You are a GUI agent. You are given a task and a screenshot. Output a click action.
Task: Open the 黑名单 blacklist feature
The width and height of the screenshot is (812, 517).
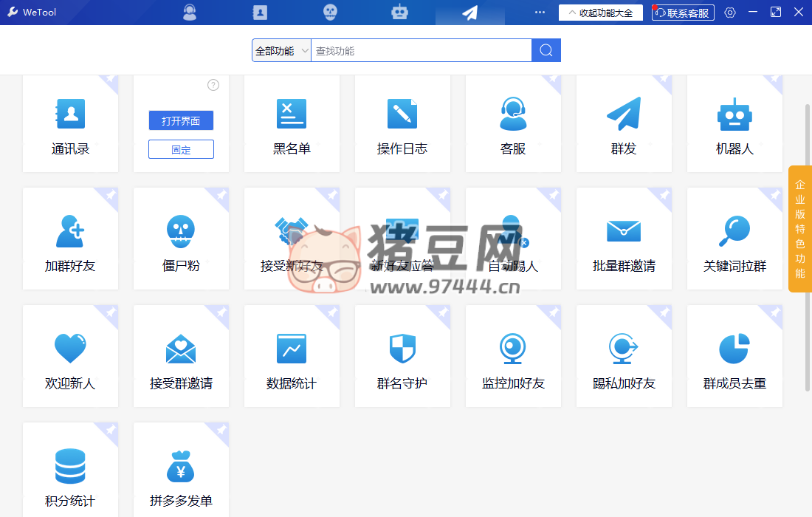(x=292, y=123)
